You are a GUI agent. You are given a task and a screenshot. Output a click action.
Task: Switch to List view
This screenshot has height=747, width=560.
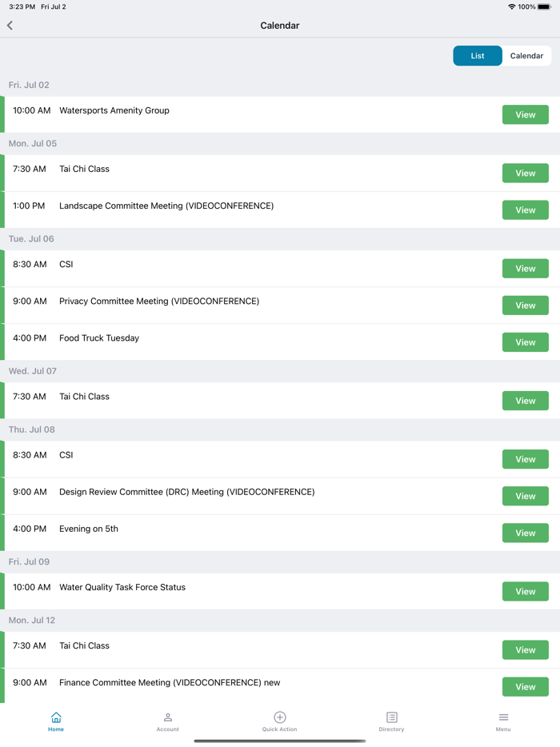(x=478, y=56)
